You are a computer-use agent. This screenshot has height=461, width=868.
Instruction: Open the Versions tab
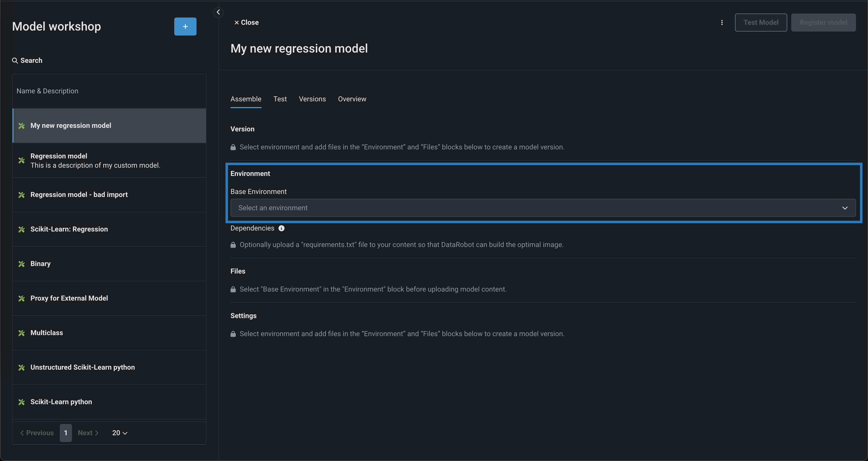click(x=312, y=99)
